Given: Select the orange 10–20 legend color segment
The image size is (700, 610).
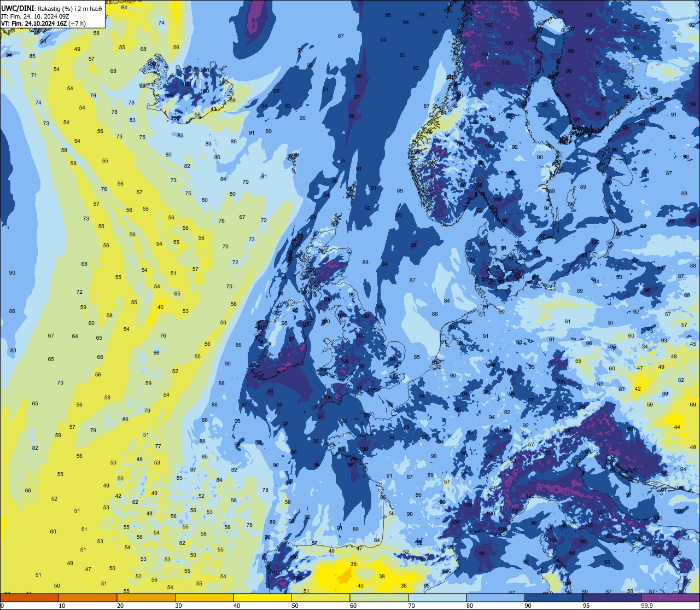Looking at the screenshot, I should [x=87, y=598].
